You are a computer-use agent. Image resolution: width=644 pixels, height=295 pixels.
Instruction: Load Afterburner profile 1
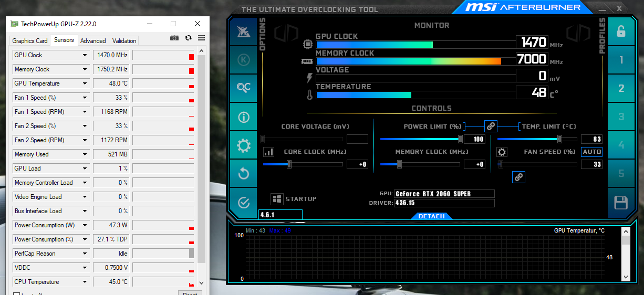pos(621,60)
